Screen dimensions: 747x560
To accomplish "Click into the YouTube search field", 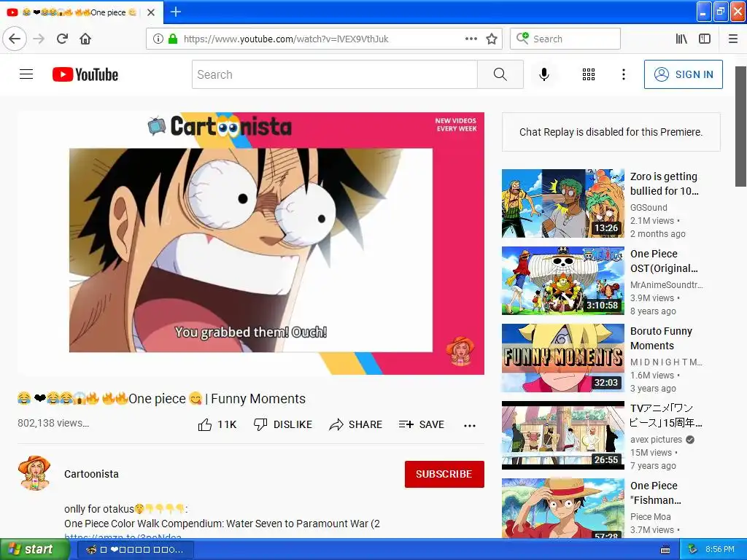I will point(334,74).
